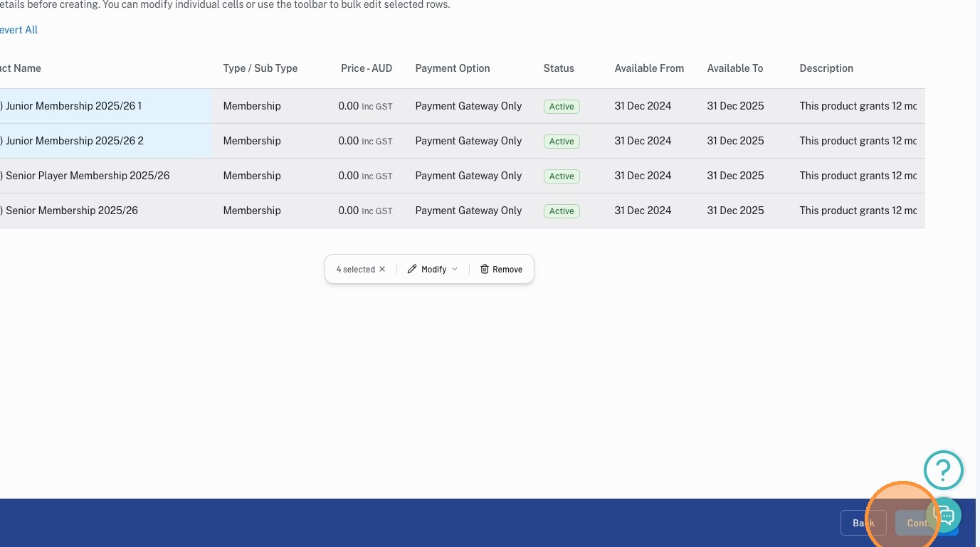
Task: Click the 4 selected counter text
Action: 355,270
